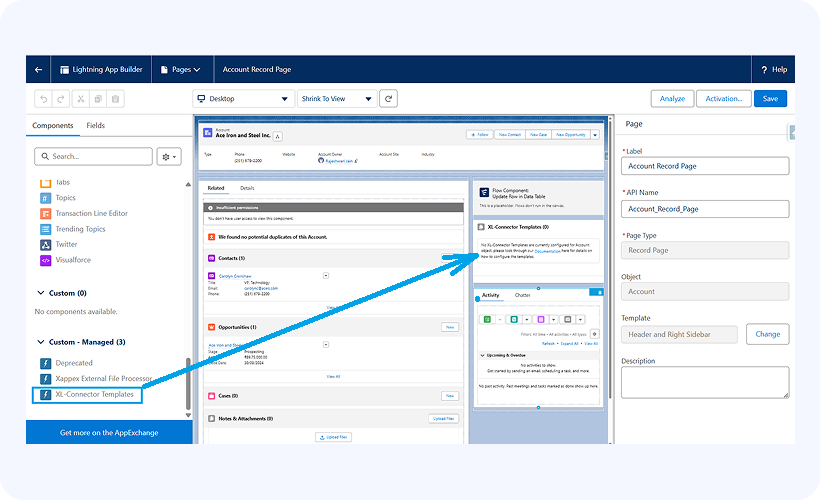The width and height of the screenshot is (820, 500).
Task: Click the Activation button
Action: [x=724, y=99]
